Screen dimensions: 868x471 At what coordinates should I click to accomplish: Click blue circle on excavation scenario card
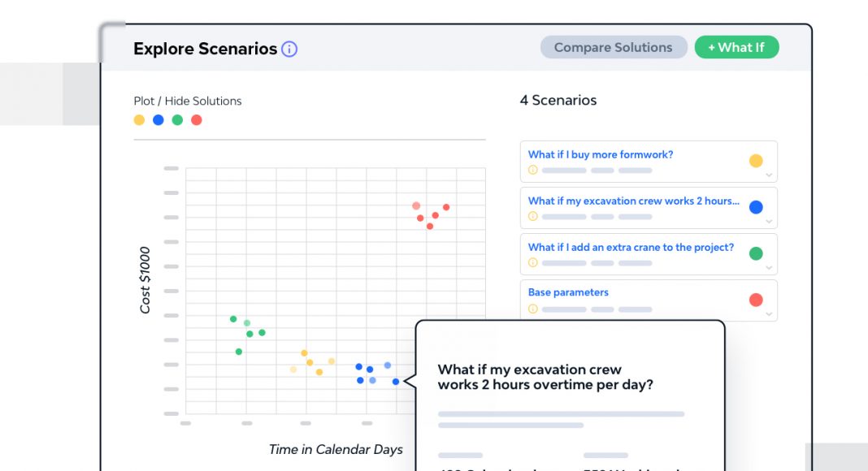coord(756,207)
